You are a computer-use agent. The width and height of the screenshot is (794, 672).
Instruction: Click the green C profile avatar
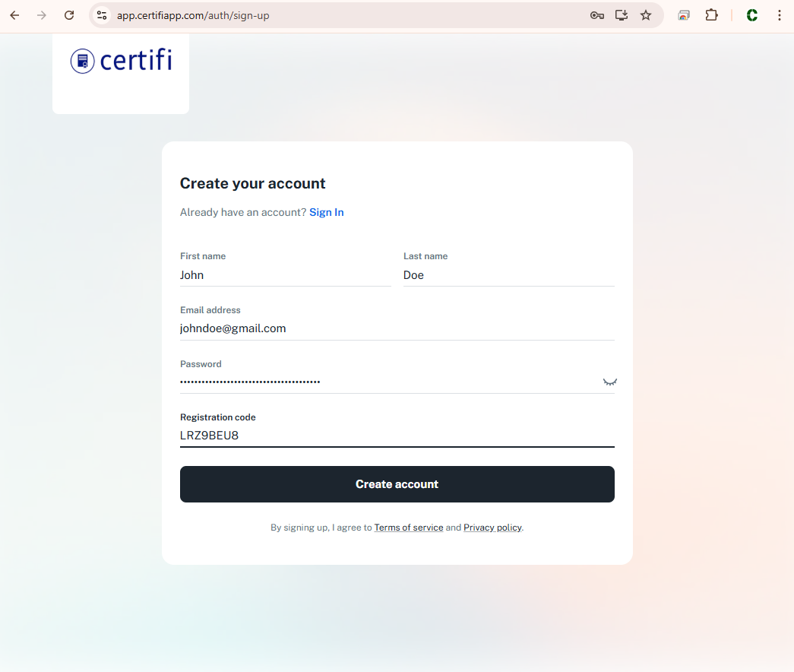pos(751,15)
